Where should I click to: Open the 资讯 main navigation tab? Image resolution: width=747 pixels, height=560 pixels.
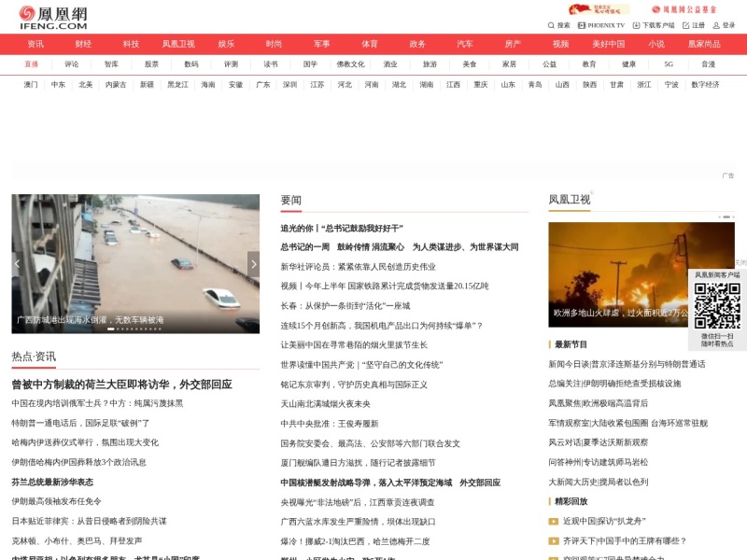click(x=35, y=44)
